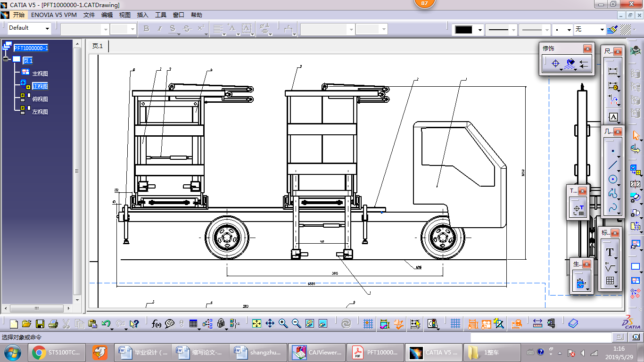
Task: Open the 文件 menu
Action: tap(89, 15)
